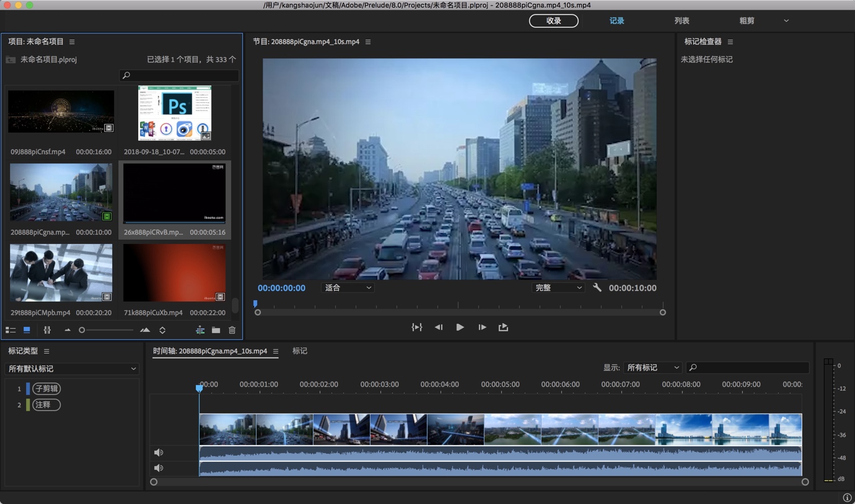
Task: Open the monitor settings wrench icon
Action: [x=597, y=287]
